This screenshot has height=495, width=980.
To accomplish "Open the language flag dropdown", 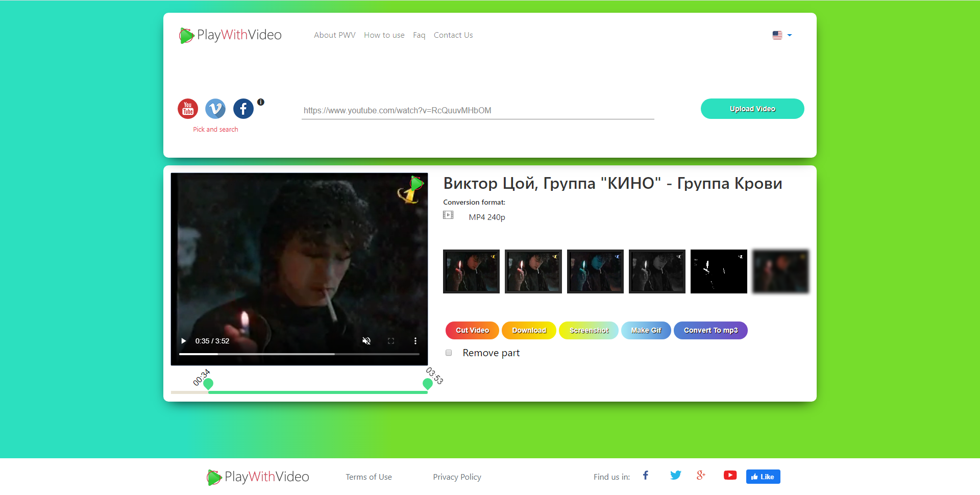I will pyautogui.click(x=782, y=35).
